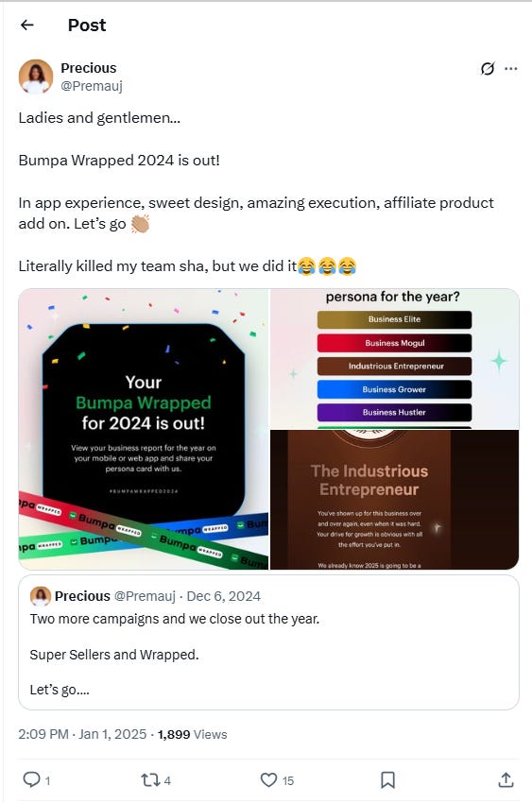The image size is (532, 803).
Task: Open The Industrious Entrepreneur image
Action: pyautogui.click(x=394, y=500)
